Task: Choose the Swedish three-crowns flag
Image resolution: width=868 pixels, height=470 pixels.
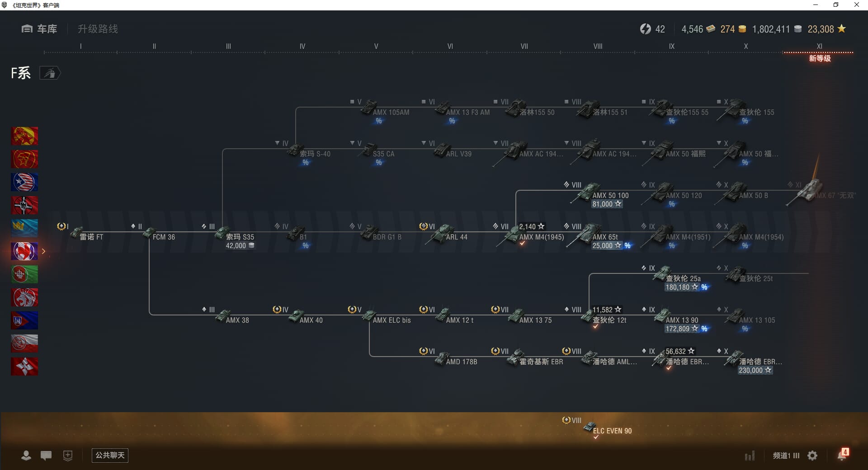Action: pyautogui.click(x=24, y=228)
